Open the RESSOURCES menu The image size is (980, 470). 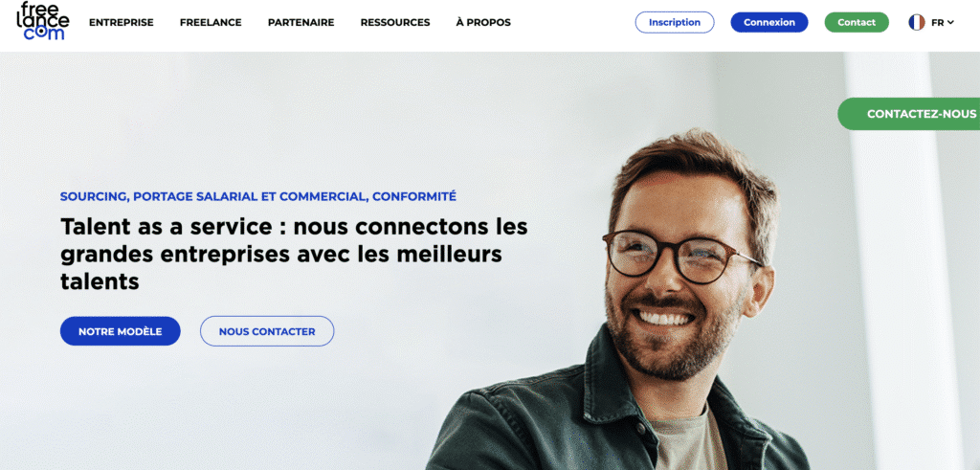(395, 23)
